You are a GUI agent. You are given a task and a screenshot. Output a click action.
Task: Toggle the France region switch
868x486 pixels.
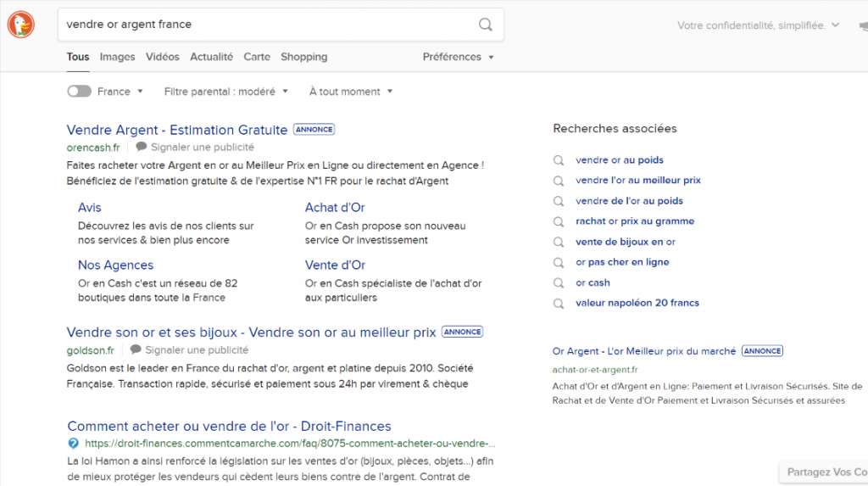pyautogui.click(x=79, y=92)
